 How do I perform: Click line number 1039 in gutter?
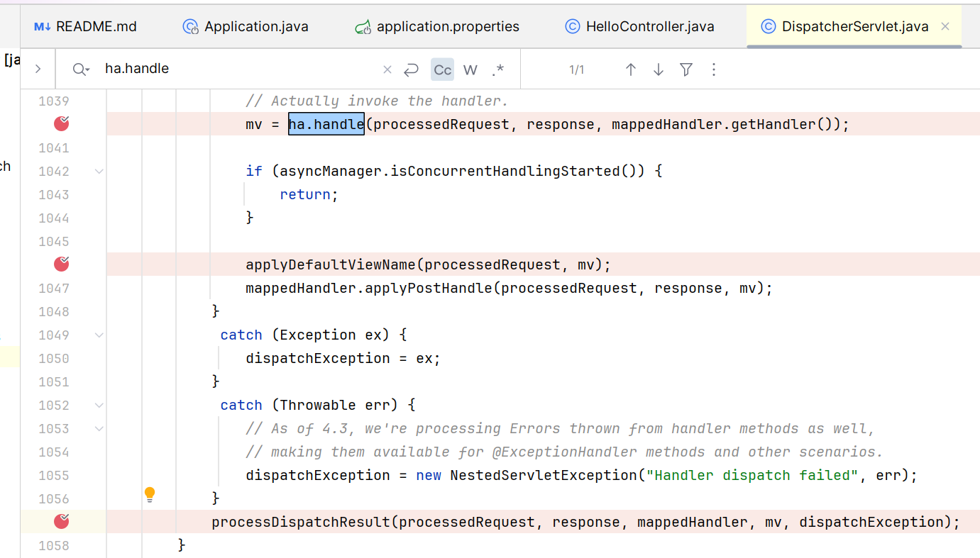point(54,101)
